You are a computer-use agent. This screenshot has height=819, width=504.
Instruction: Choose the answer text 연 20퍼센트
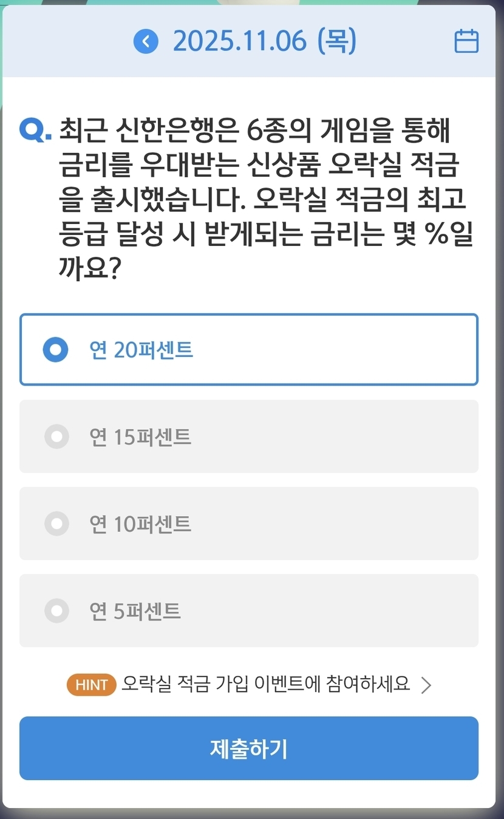tap(141, 350)
